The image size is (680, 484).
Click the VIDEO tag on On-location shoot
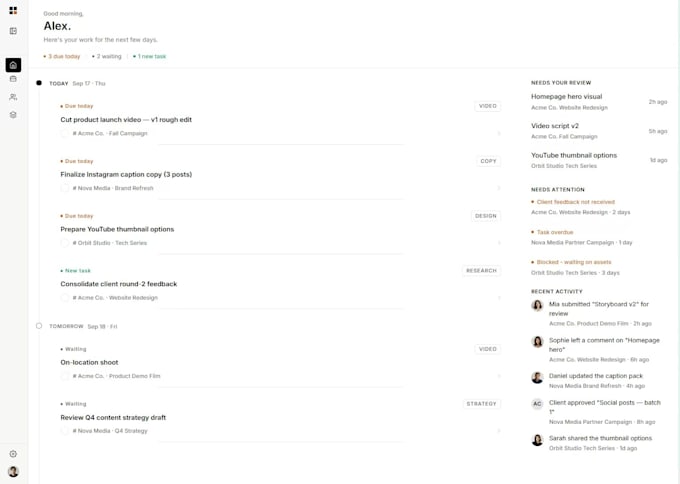(487, 349)
